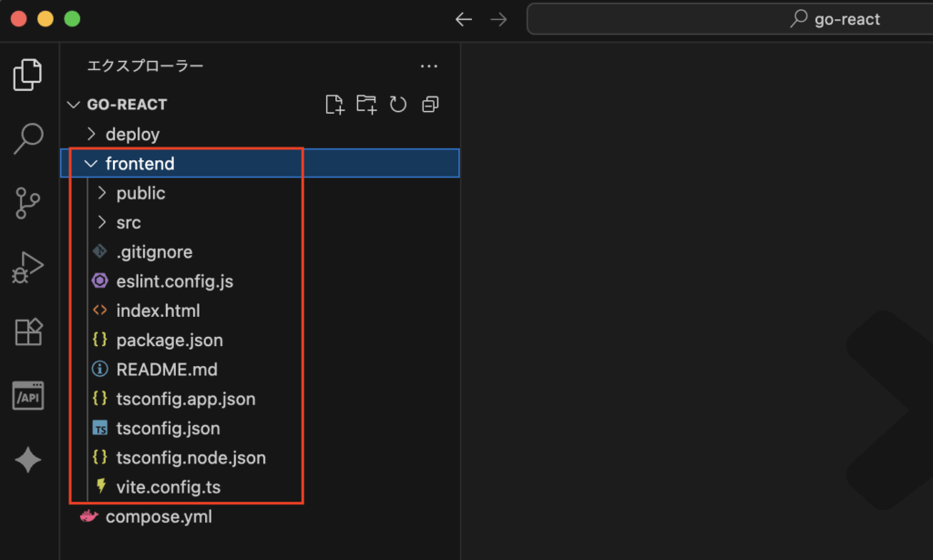Go back using the left arrow
This screenshot has width=933, height=560.
(464, 19)
